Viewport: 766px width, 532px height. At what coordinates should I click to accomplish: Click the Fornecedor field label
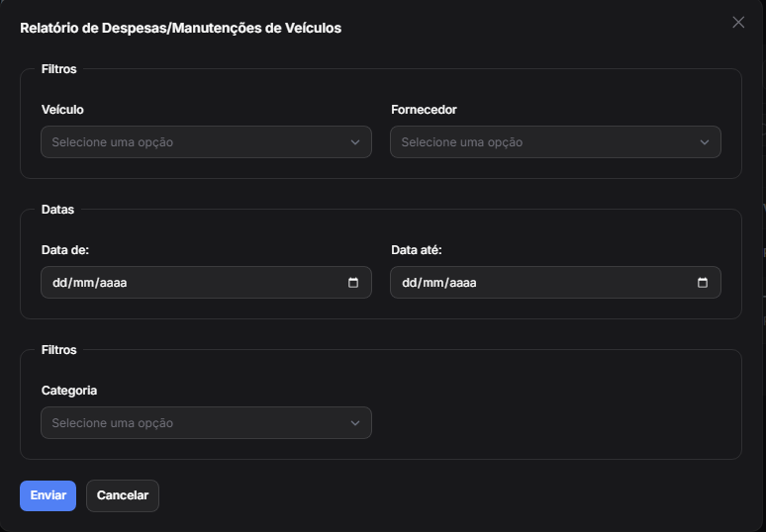pos(424,110)
